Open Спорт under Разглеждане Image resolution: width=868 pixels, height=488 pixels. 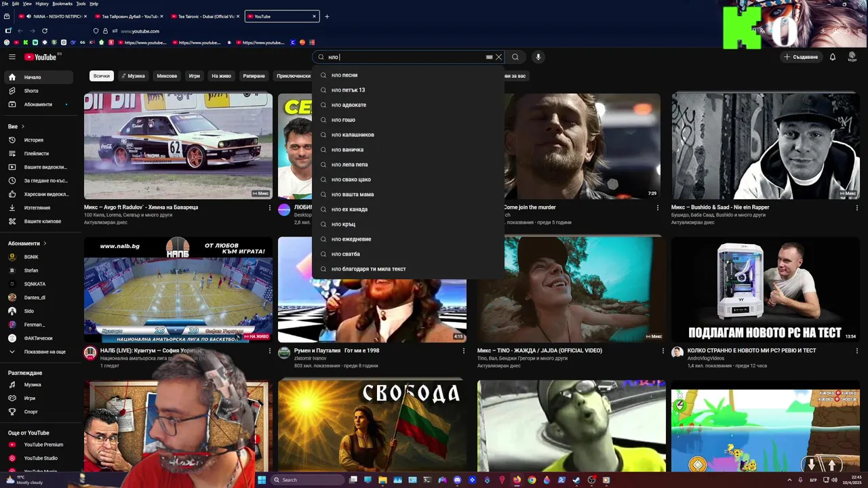click(x=39, y=411)
